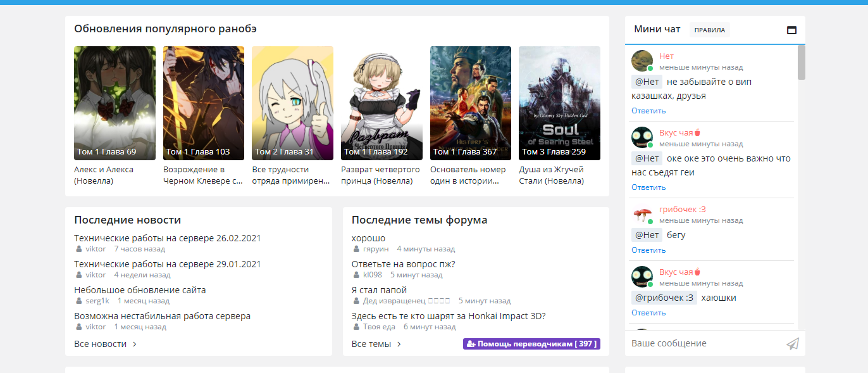Click the mushroom avatar of грибочек :3
This screenshot has width=868, height=373.
point(642,214)
